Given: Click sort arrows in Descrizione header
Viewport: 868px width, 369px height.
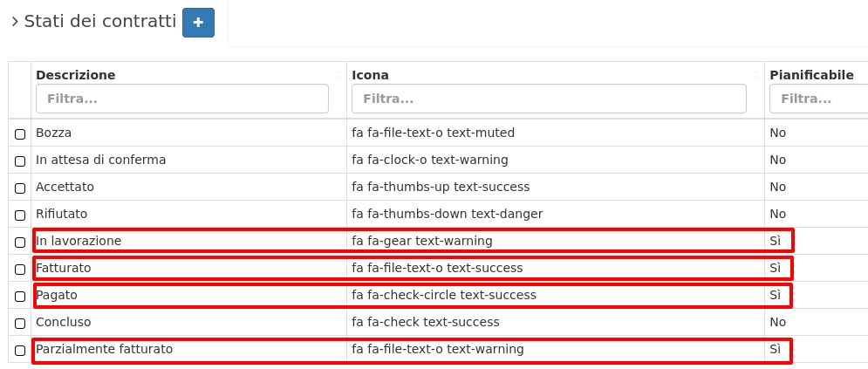Looking at the screenshot, I should tap(338, 75).
